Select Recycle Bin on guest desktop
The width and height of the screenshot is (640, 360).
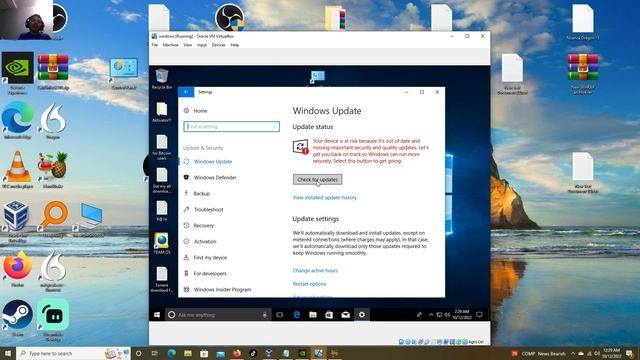tap(162, 79)
